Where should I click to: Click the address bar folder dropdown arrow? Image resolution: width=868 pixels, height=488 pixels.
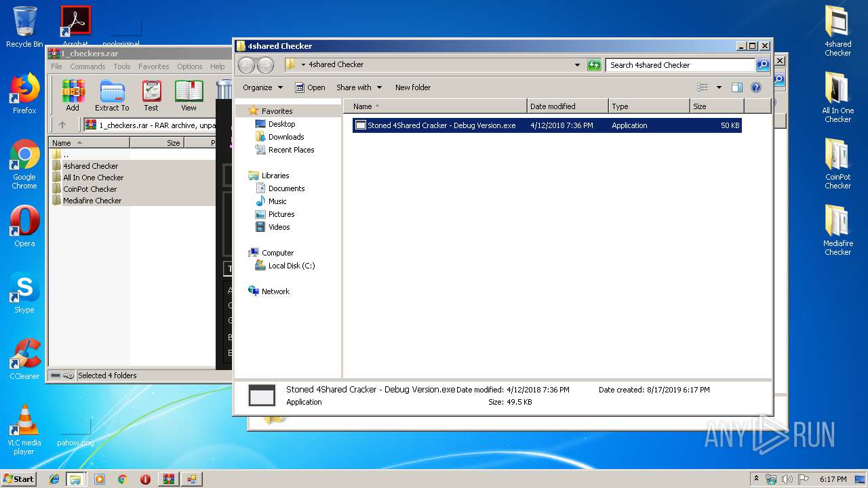point(303,65)
